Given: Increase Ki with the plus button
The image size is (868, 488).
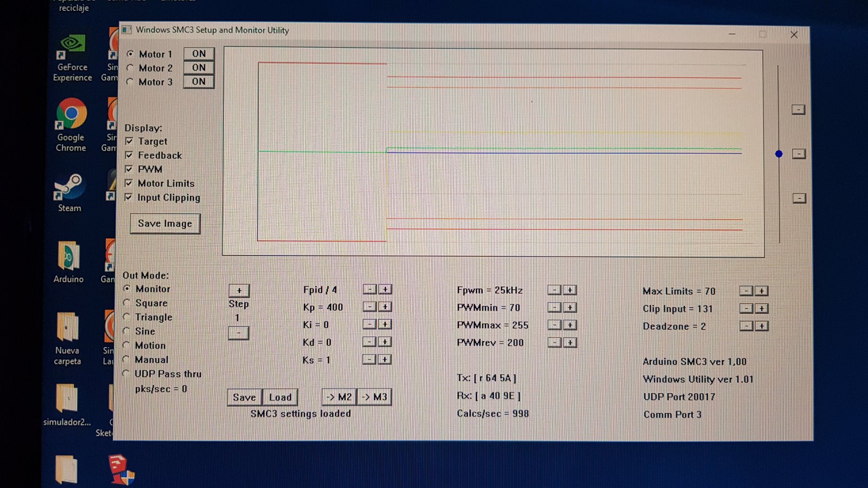Looking at the screenshot, I should [385, 324].
